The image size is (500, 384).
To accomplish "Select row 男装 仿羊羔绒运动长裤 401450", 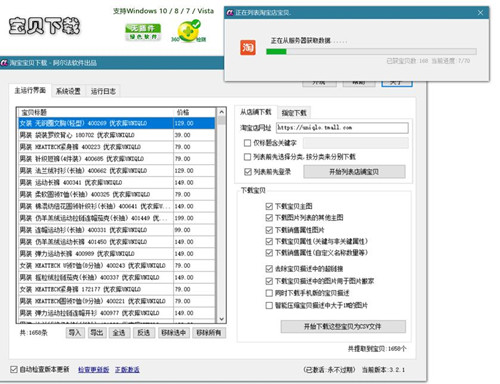I will tap(117, 242).
